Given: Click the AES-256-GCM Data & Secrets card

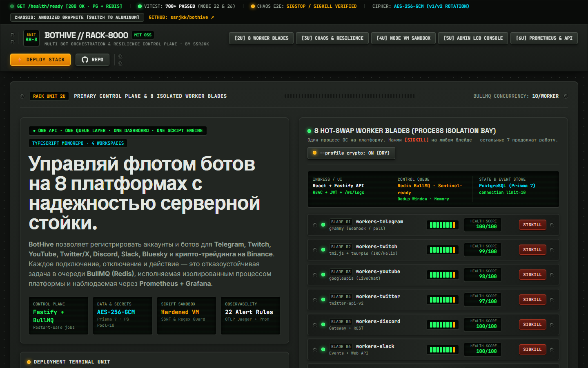Looking at the screenshot, I should tap(122, 316).
